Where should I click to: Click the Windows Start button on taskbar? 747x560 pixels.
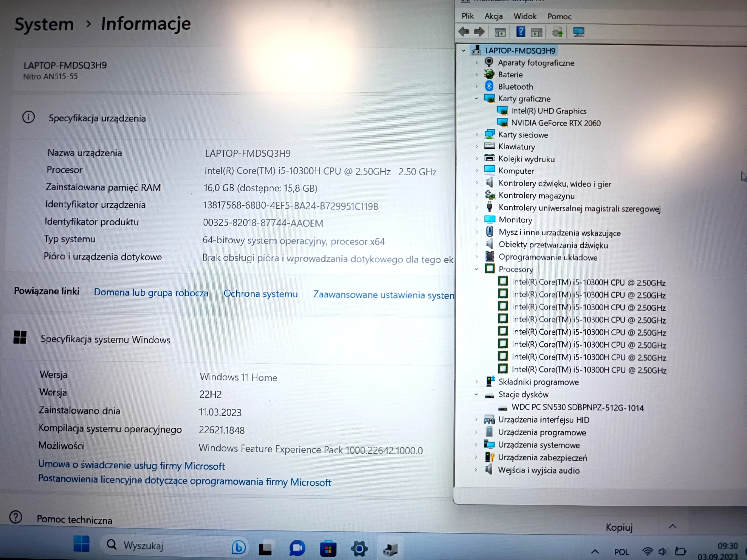pos(81,544)
